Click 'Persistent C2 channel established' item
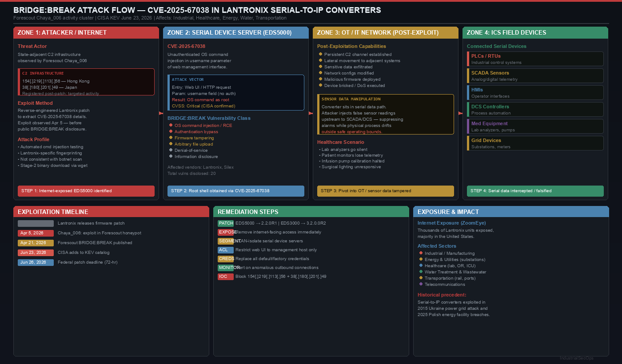The height and width of the screenshot is (364, 622). [x=355, y=55]
